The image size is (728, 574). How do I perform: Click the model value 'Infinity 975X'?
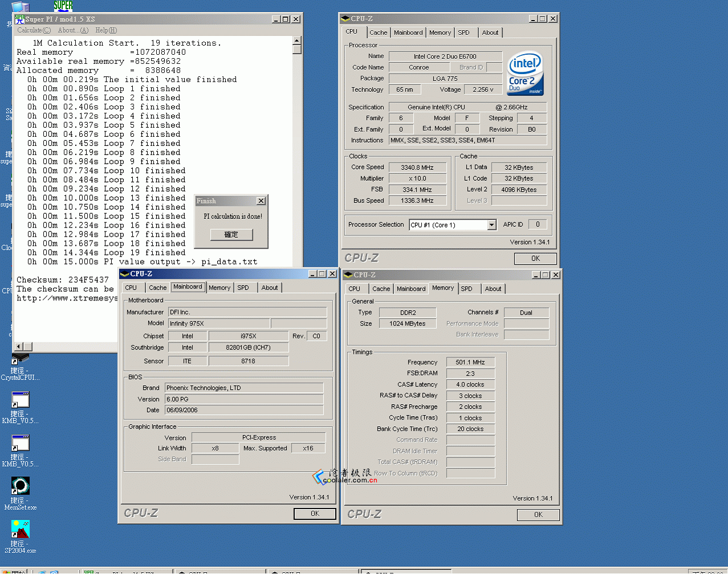coord(218,323)
